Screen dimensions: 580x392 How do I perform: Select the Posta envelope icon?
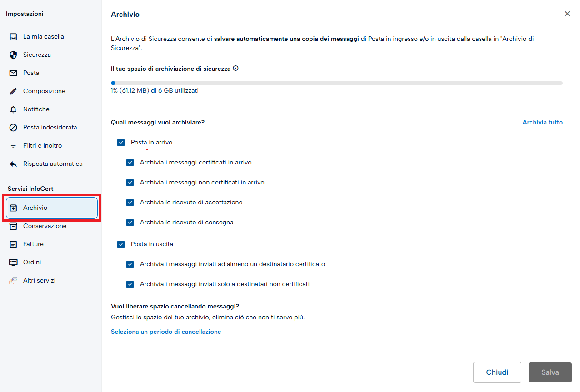click(14, 73)
